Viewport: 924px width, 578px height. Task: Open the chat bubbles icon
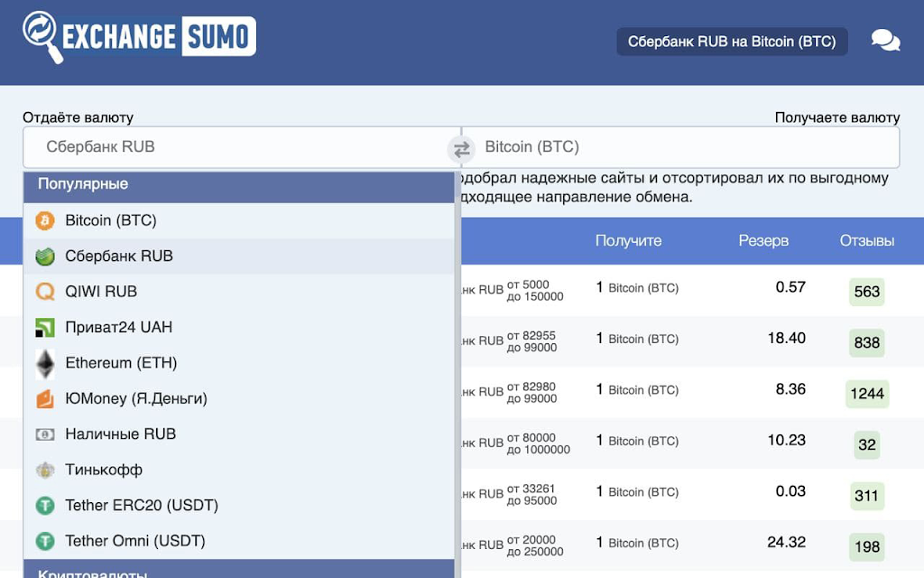click(885, 41)
